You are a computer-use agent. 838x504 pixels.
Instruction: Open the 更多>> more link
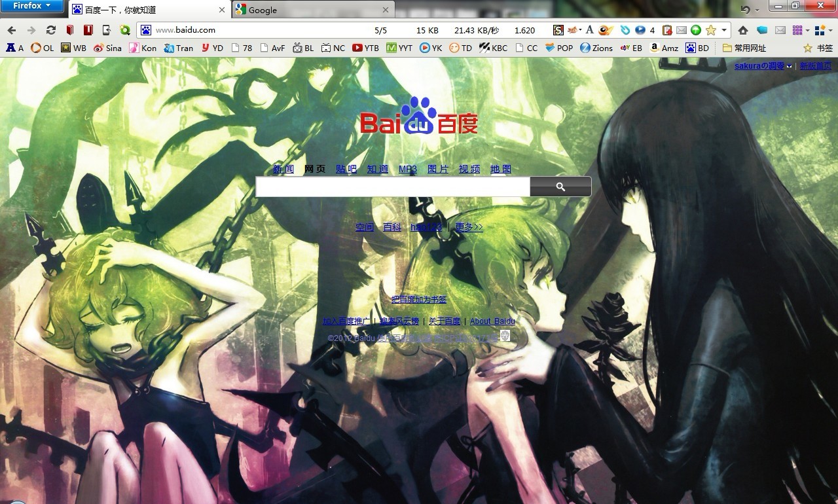[x=469, y=227]
